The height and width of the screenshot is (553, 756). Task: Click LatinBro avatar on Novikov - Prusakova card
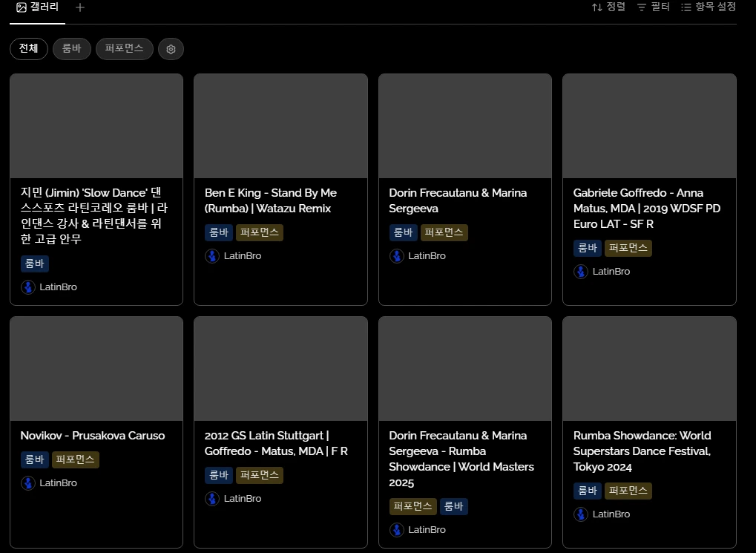(x=28, y=483)
